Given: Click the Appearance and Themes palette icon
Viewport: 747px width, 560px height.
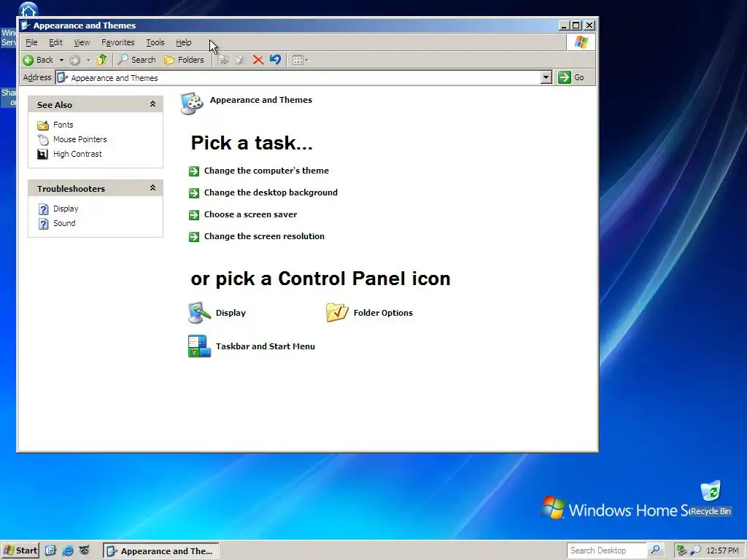Looking at the screenshot, I should click(x=192, y=104).
